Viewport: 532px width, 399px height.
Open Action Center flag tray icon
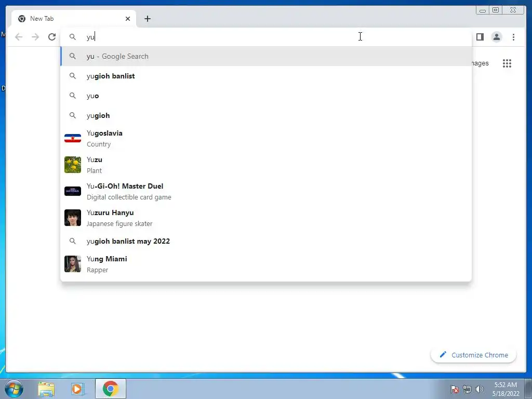tap(454, 390)
